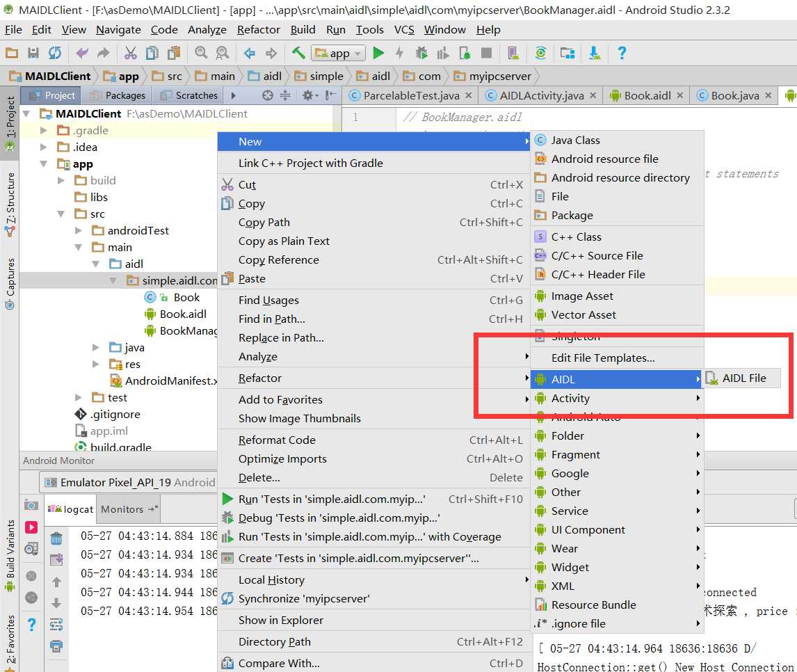Take screenshot via Android Monitor camera icon
Viewport: 797px width, 672px height.
point(31,505)
